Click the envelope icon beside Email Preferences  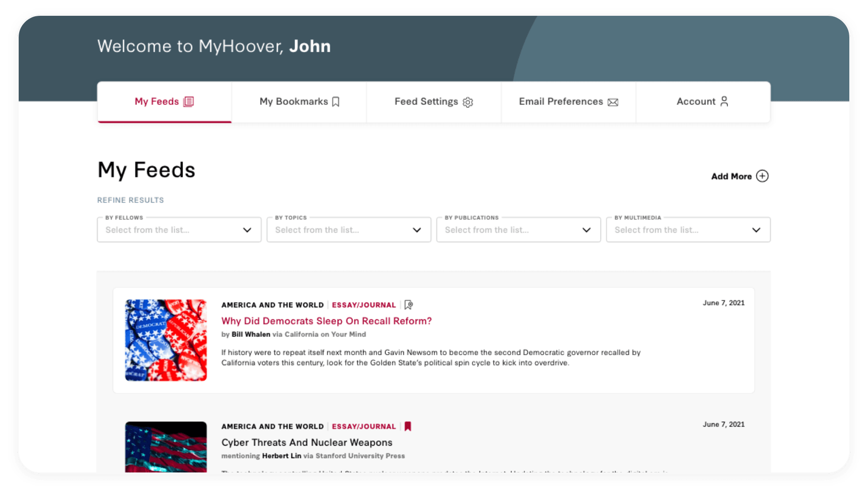click(613, 102)
